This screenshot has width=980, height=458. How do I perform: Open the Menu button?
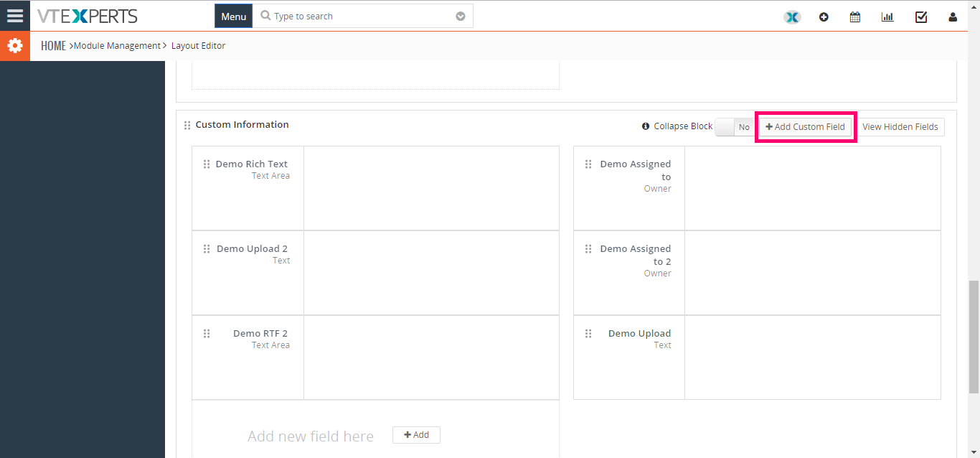234,17
